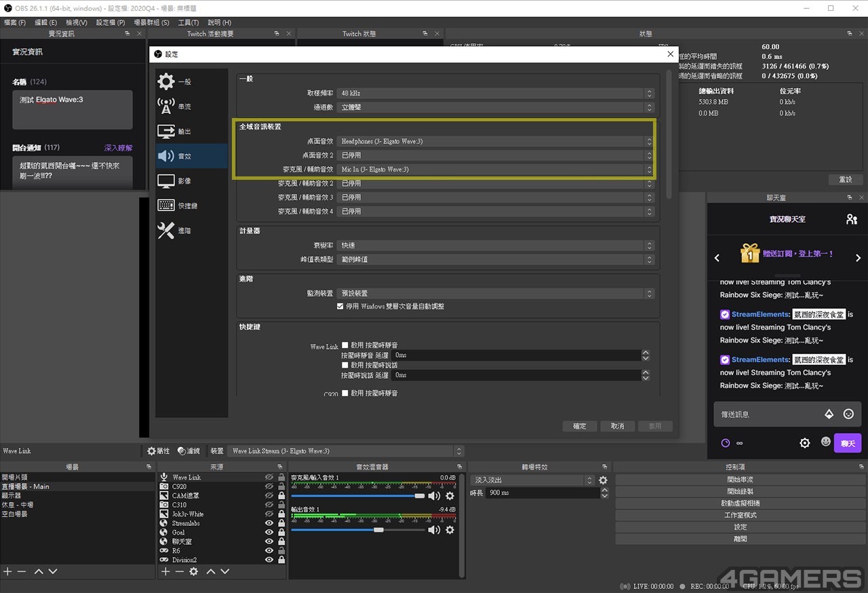Open the Twitch chat settings gear
868x593 pixels.
[x=804, y=443]
